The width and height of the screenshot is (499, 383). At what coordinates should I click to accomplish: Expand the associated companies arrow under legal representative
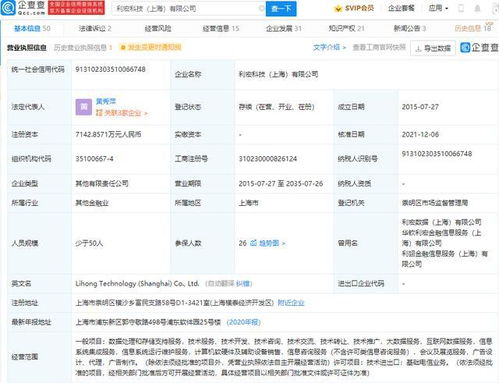tap(146, 113)
